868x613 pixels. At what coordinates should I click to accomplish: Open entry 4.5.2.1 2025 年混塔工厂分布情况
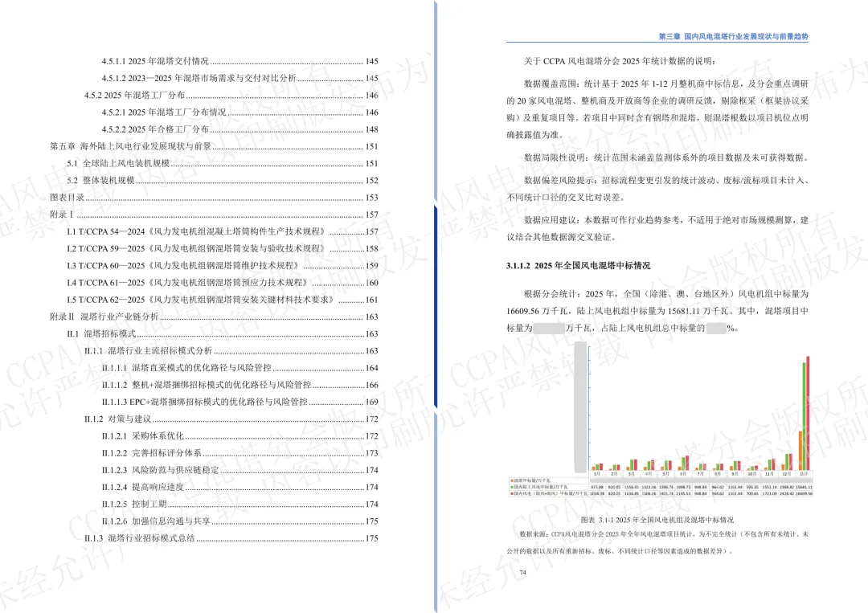240,112
